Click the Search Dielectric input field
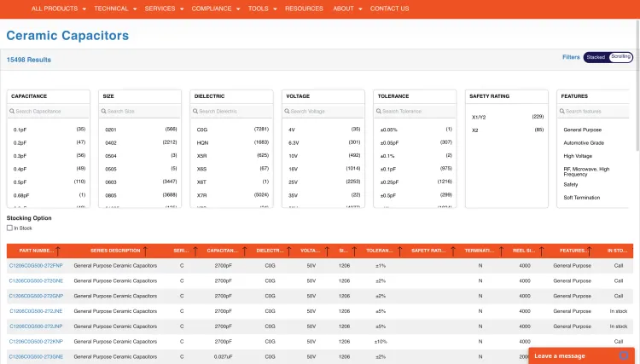 (x=231, y=112)
